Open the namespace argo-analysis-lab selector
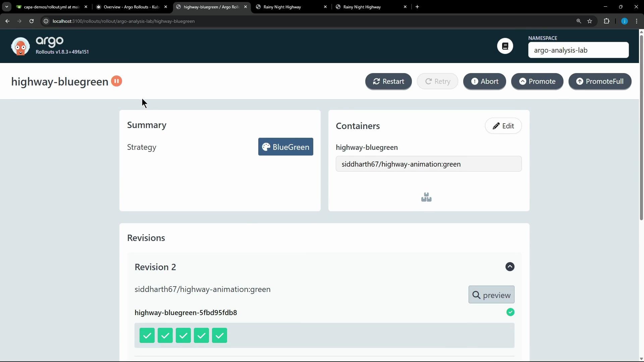The image size is (644, 362). [578, 50]
